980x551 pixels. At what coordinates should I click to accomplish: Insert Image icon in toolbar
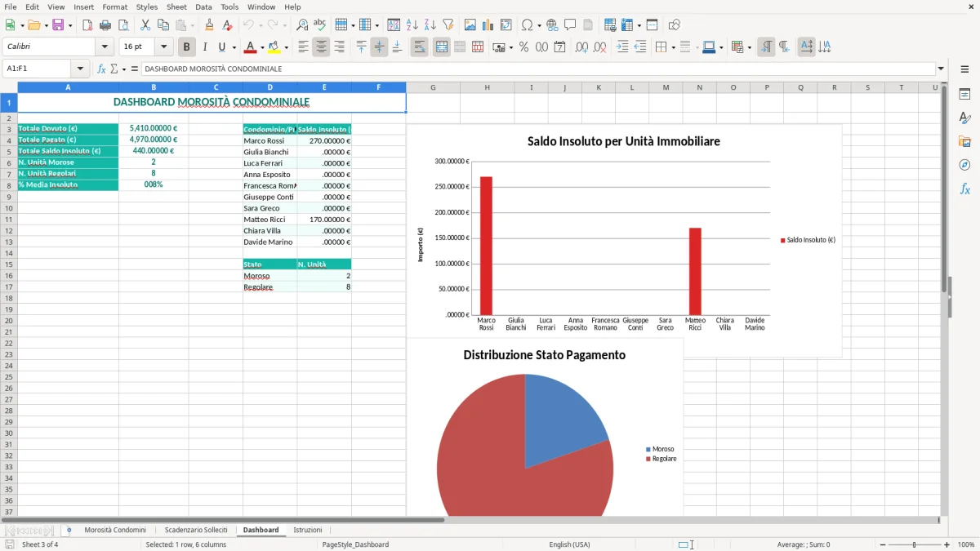coord(470,25)
